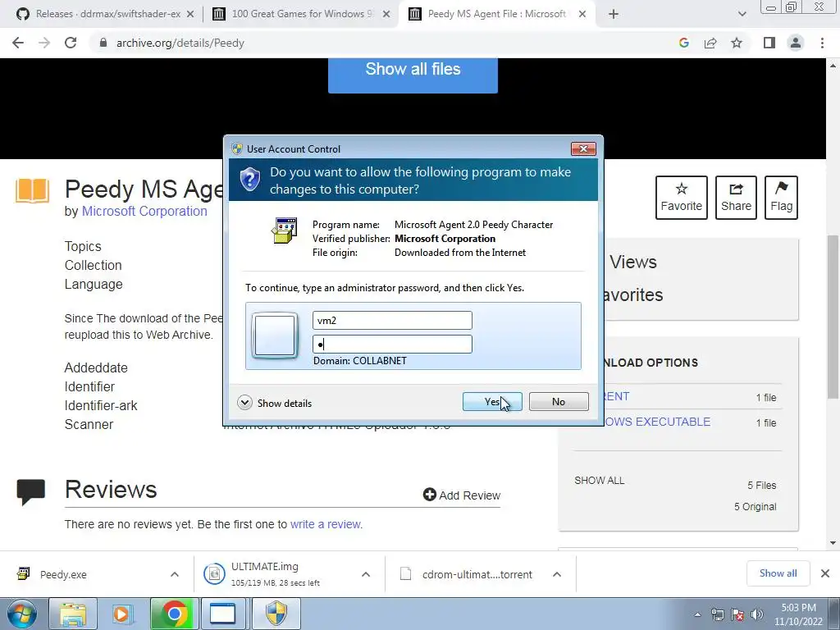The width and height of the screenshot is (840, 630).
Task: Click Yes in User Account Control
Action: point(492,402)
